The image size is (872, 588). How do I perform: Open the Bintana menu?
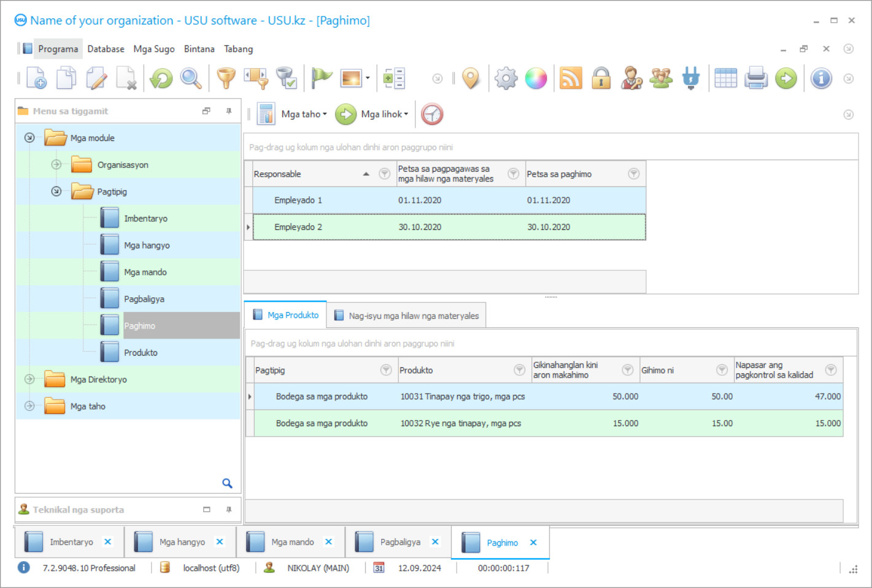(x=199, y=49)
